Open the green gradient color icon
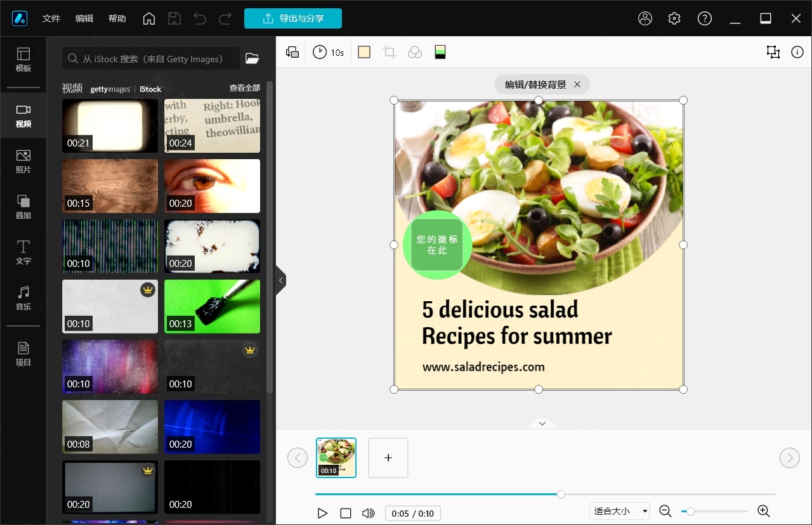812x525 pixels. 440,52
